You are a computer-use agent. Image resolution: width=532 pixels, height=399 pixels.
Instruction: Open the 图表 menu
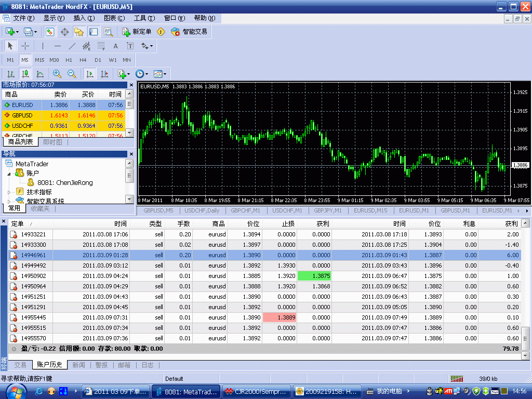pyautogui.click(x=114, y=18)
